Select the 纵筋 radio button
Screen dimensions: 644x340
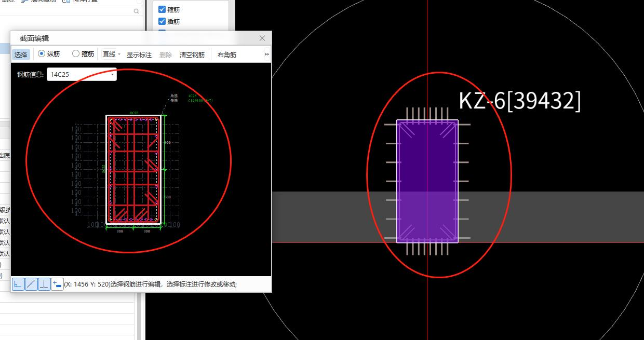42,53
